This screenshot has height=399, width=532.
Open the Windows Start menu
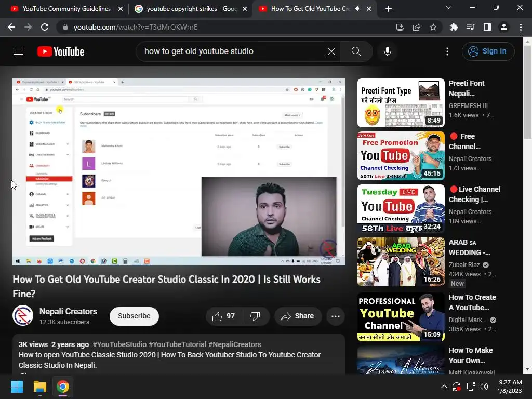pos(17,387)
